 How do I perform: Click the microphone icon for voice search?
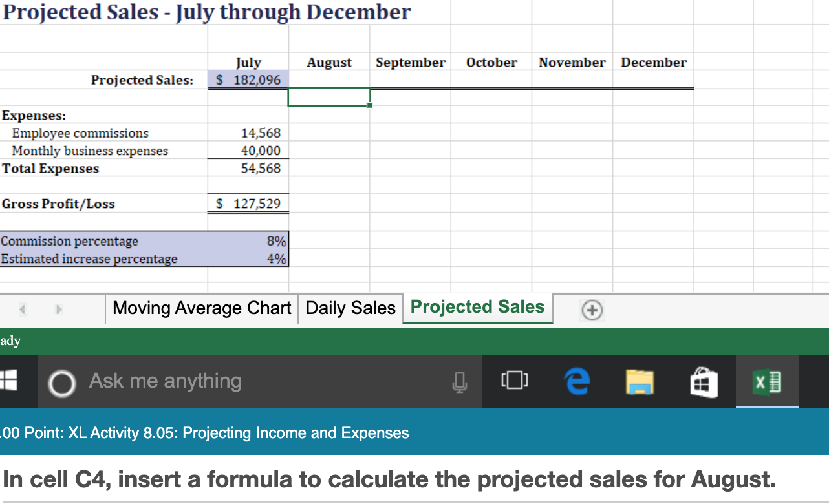pyautogui.click(x=460, y=381)
